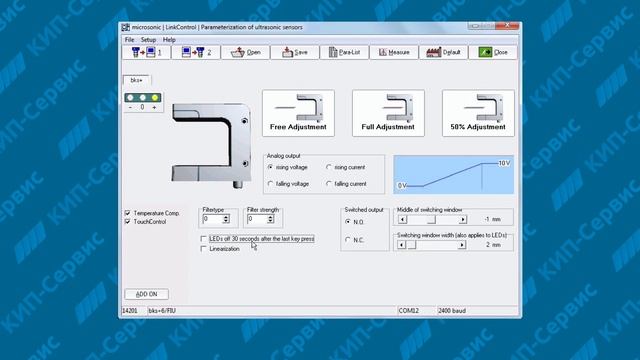Viewport: 640px width, 360px height.
Task: Save parameters with the Save button
Action: (x=295, y=52)
